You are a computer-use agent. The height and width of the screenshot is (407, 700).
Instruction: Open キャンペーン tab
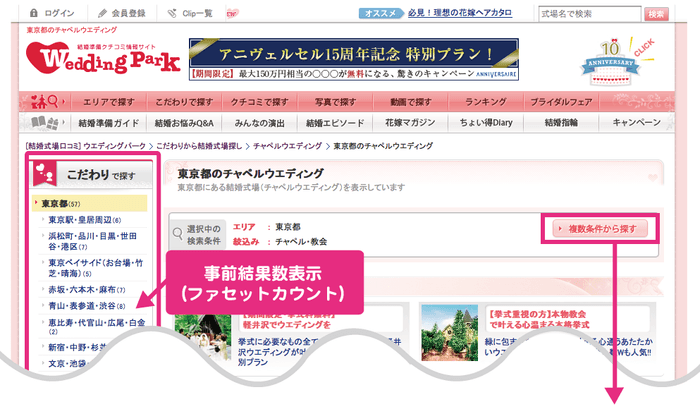pyautogui.click(x=637, y=123)
